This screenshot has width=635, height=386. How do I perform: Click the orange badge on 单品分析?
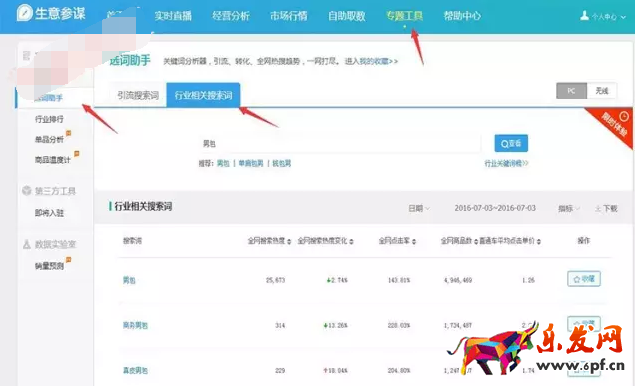[x=68, y=133]
